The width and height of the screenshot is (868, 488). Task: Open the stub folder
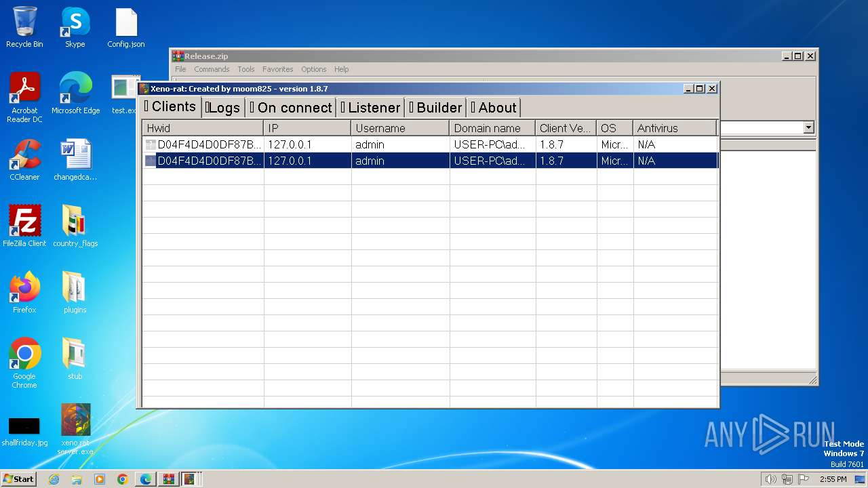point(75,359)
